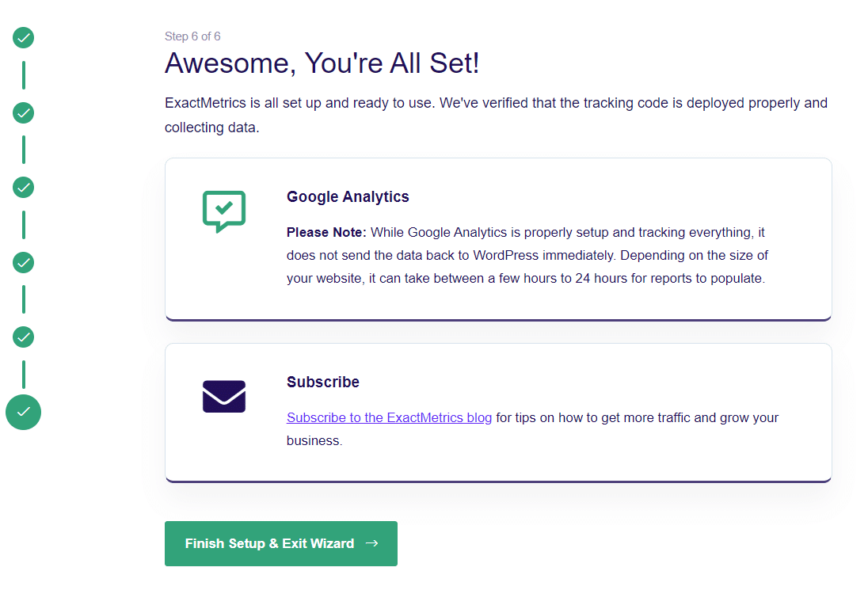This screenshot has width=868, height=590.
Task: Click the "Step 6 of 6" label
Action: pyautogui.click(x=192, y=36)
